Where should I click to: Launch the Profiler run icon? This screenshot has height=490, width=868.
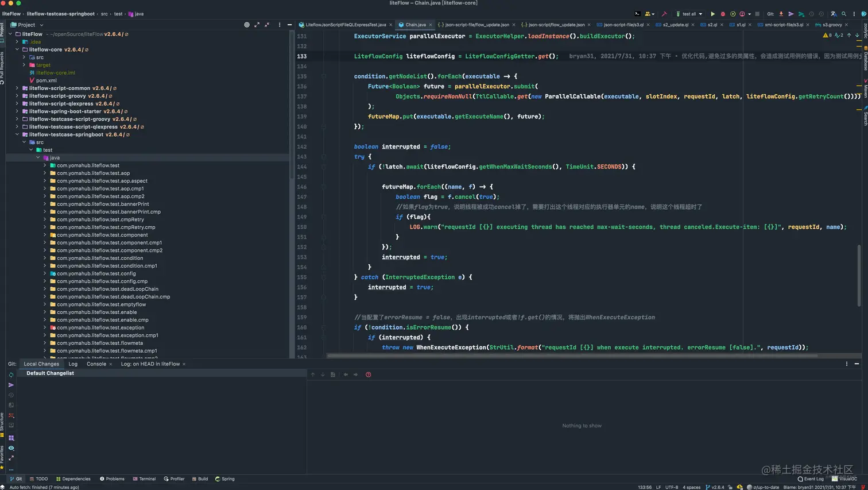(742, 14)
